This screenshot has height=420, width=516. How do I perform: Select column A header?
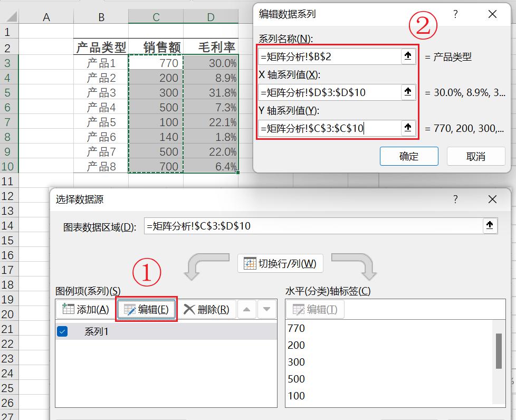coord(46,17)
